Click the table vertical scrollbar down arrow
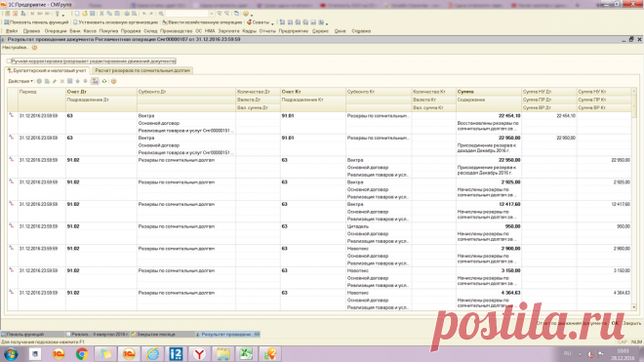The image size is (644, 362). tap(633, 307)
